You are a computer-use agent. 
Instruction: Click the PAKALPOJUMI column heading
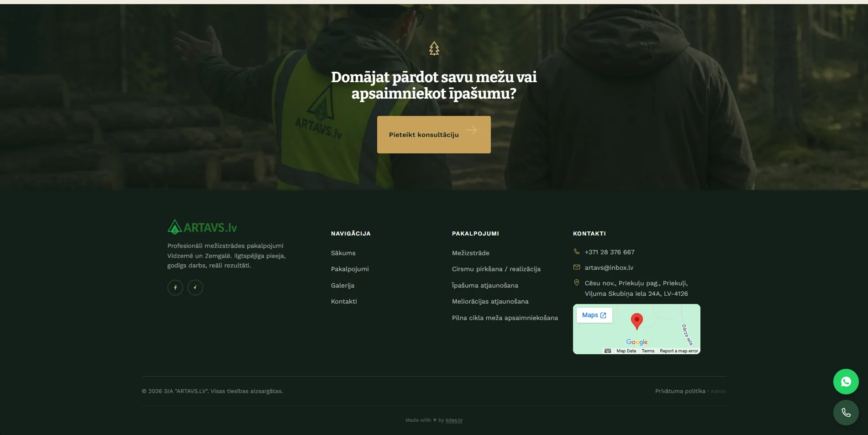pyautogui.click(x=475, y=233)
